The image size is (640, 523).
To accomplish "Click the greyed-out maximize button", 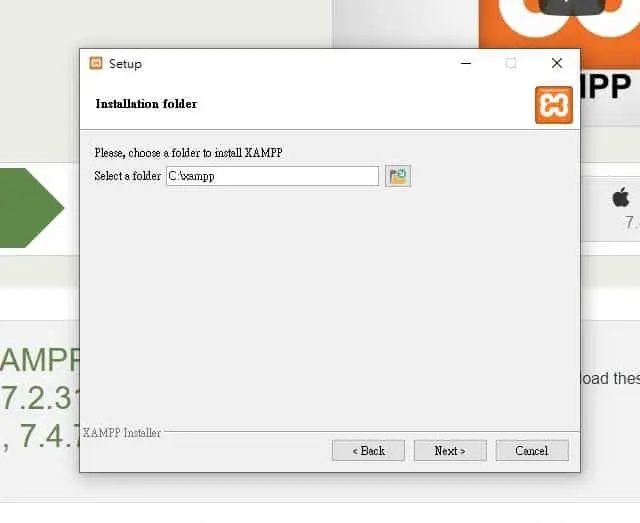I will pyautogui.click(x=511, y=63).
